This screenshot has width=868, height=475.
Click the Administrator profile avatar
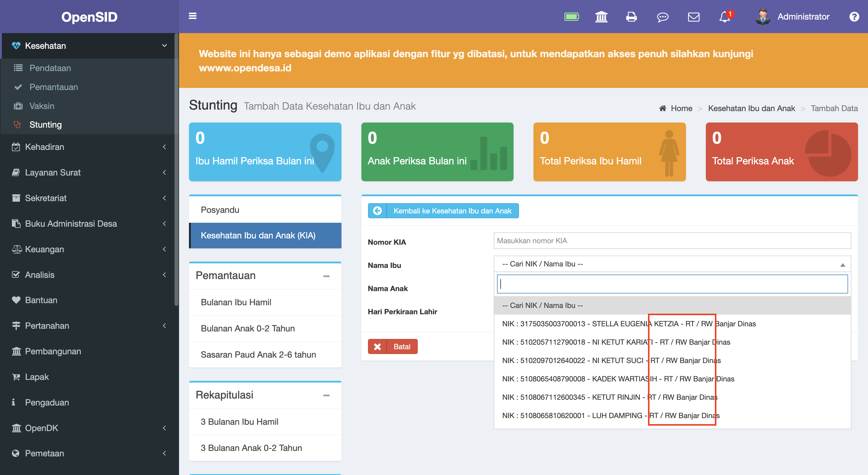tap(763, 16)
